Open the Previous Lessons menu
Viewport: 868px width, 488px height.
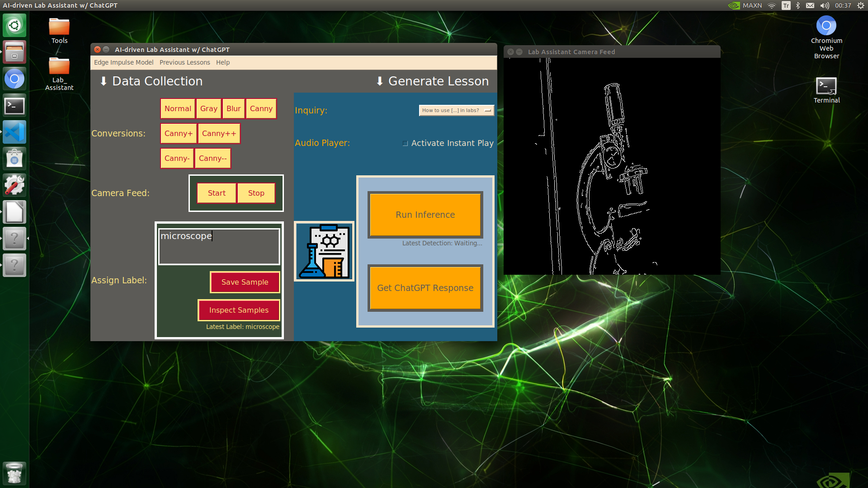click(x=185, y=62)
